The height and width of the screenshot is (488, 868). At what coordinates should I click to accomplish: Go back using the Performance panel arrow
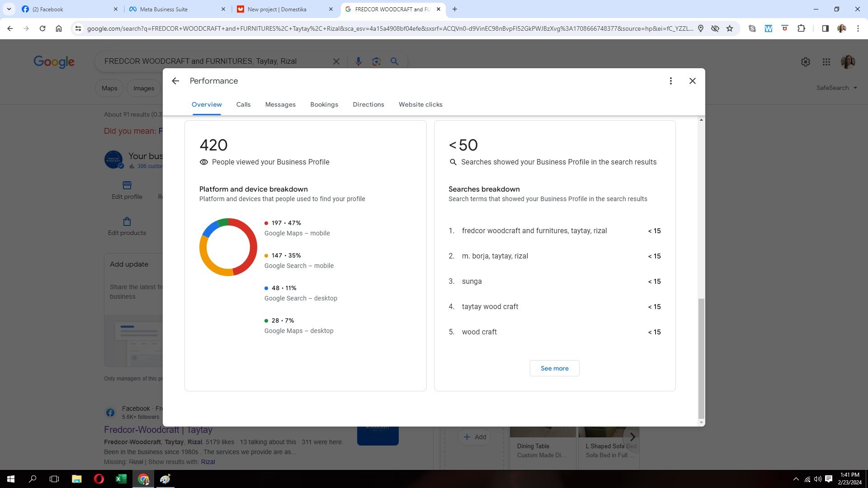click(x=175, y=81)
